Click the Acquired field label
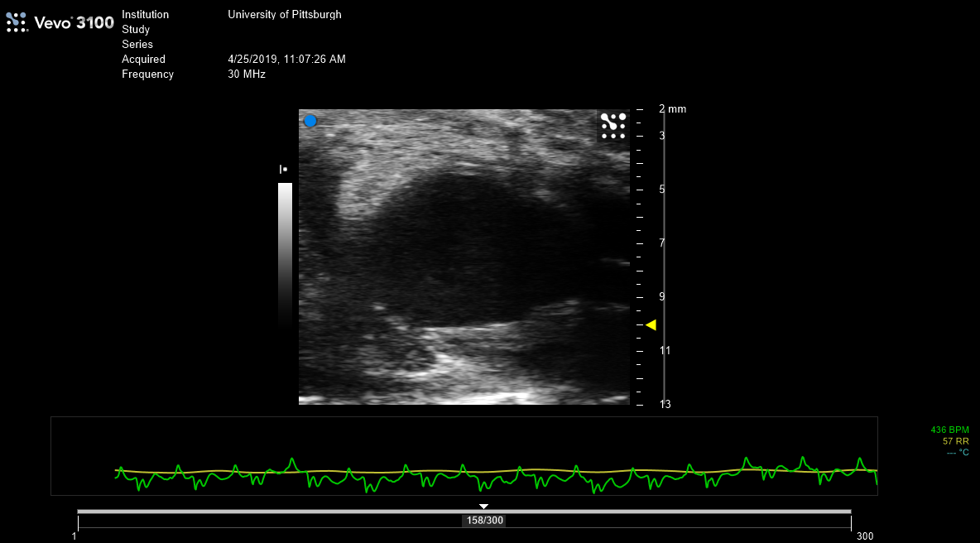The image size is (980, 543). [143, 60]
